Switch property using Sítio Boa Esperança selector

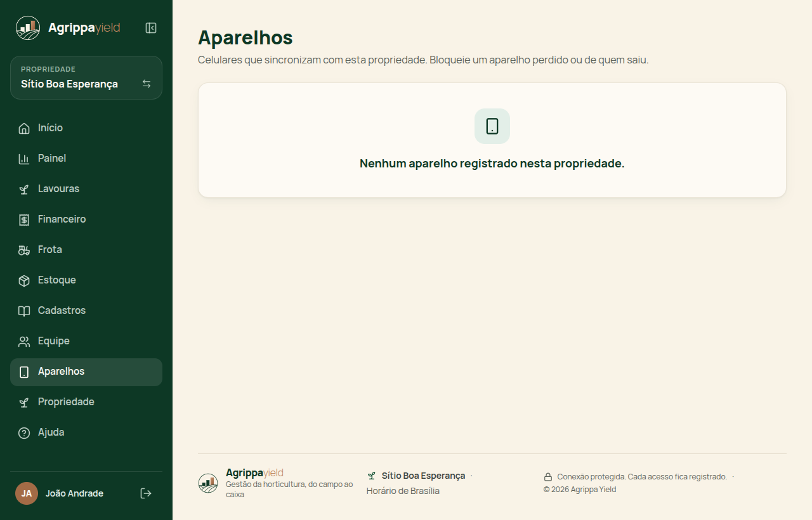[86, 78]
